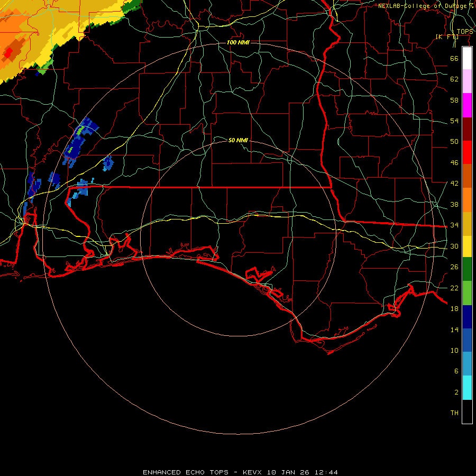The width and height of the screenshot is (476, 476).
Task: Click the "50 NMI" range ring label
Action: [x=238, y=140]
